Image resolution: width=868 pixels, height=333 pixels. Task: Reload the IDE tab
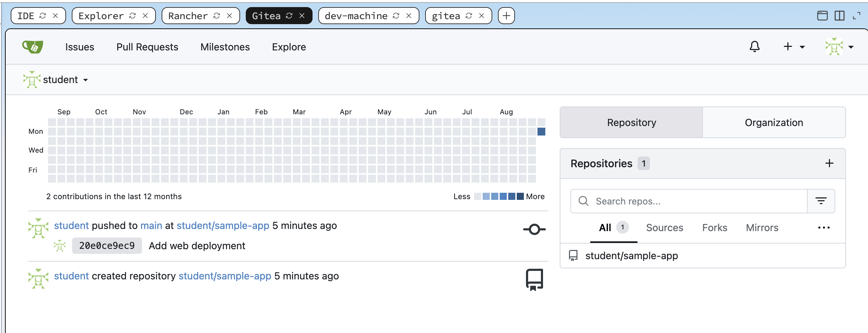(x=43, y=16)
